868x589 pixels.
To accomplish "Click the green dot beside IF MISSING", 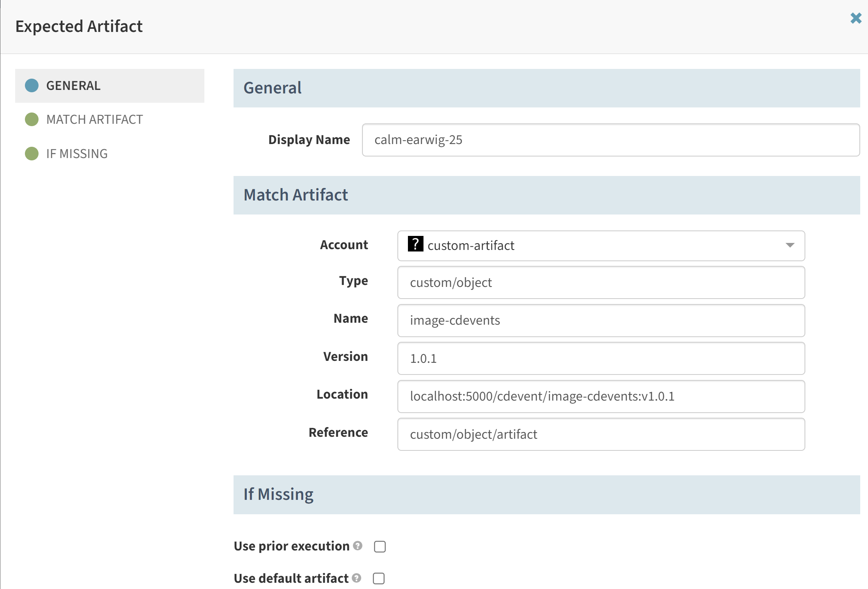I will coord(32,153).
